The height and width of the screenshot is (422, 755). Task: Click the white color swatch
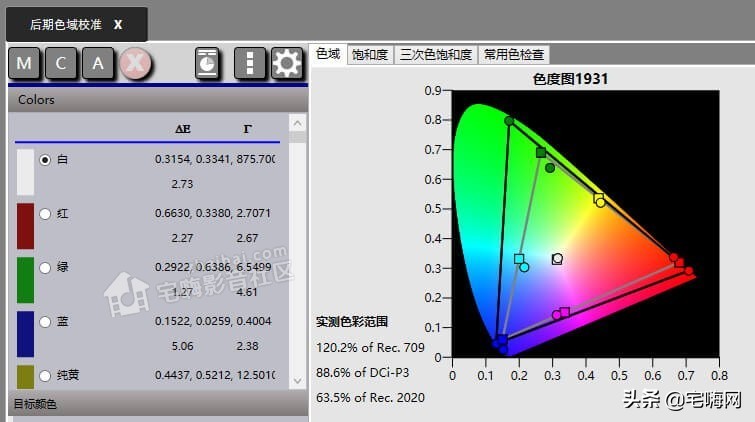click(x=26, y=172)
